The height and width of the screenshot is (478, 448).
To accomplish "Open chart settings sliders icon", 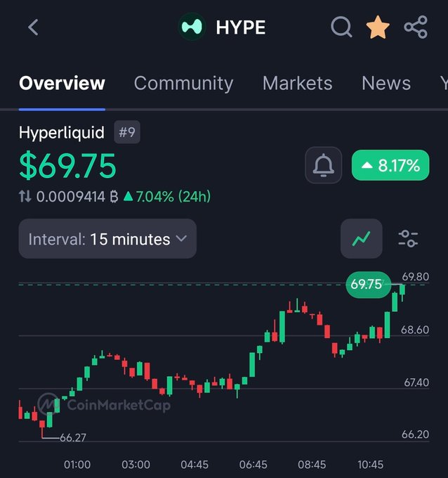I will coord(408,238).
